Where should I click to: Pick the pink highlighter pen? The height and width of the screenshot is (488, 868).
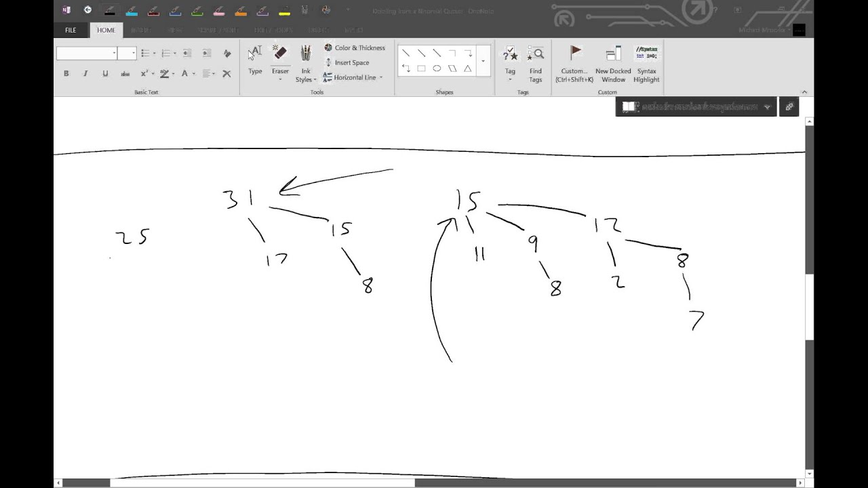[x=218, y=10]
